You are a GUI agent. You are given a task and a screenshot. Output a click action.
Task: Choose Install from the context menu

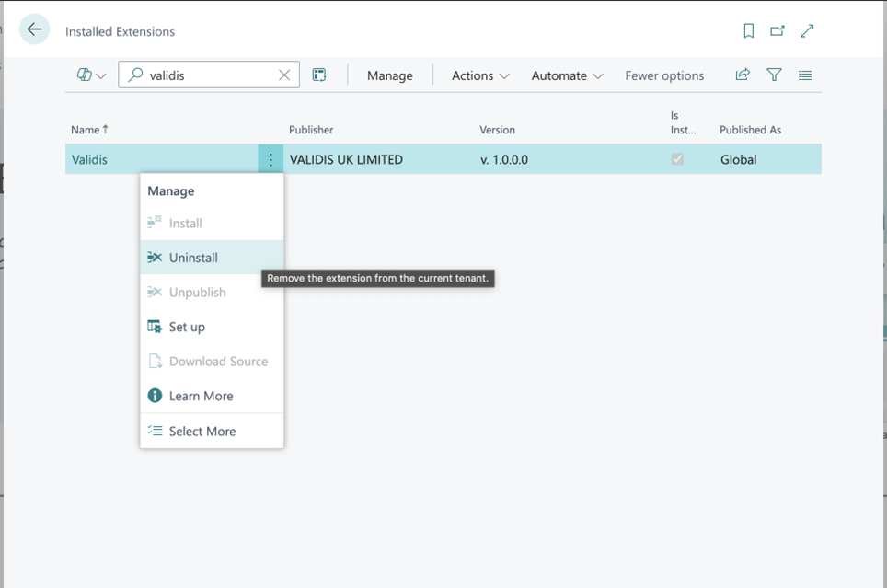tap(212, 223)
